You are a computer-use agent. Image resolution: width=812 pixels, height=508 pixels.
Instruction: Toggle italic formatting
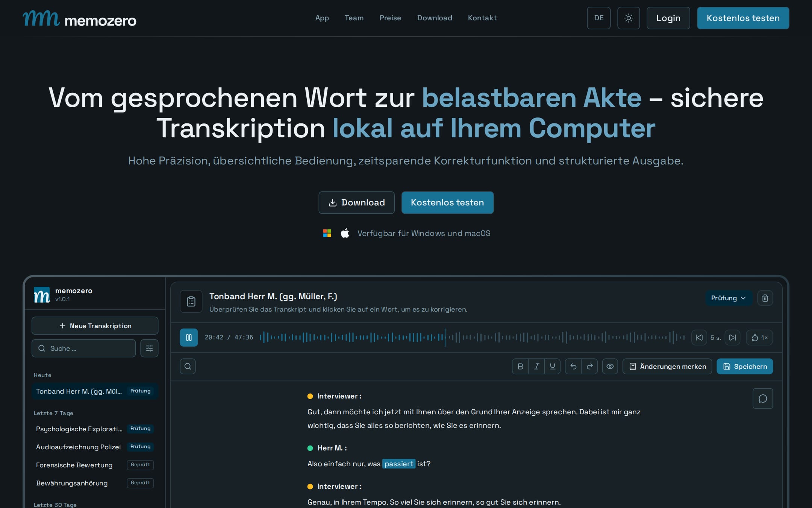pyautogui.click(x=536, y=366)
